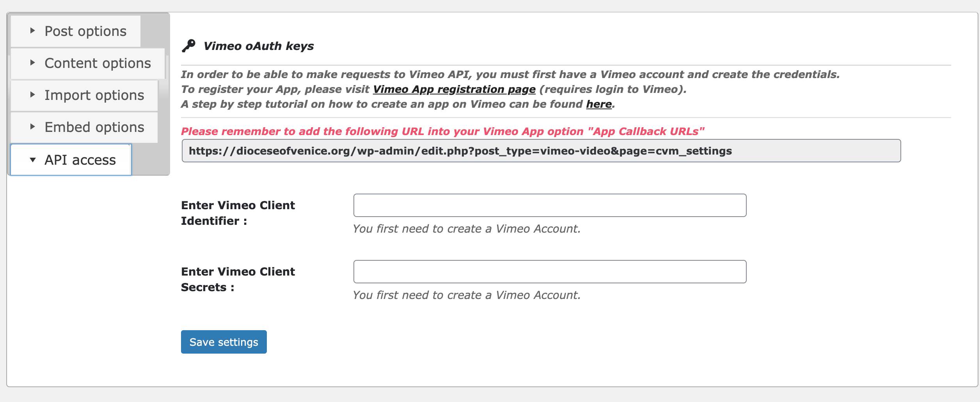
Task: Expand the Content options triangle
Action: tap(33, 62)
